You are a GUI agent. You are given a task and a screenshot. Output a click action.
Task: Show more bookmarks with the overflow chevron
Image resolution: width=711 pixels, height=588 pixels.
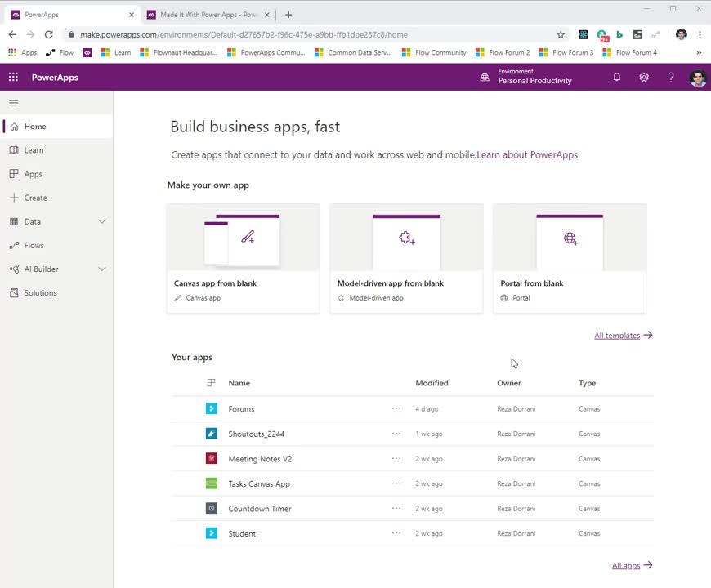[x=699, y=52]
